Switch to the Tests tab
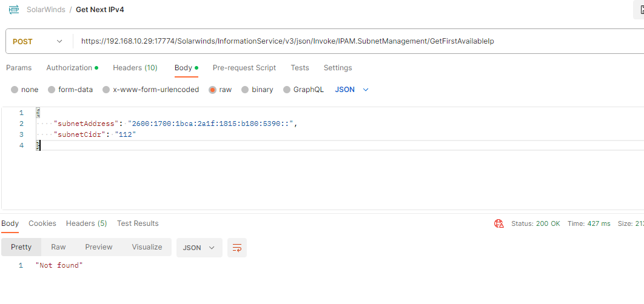 [300, 68]
